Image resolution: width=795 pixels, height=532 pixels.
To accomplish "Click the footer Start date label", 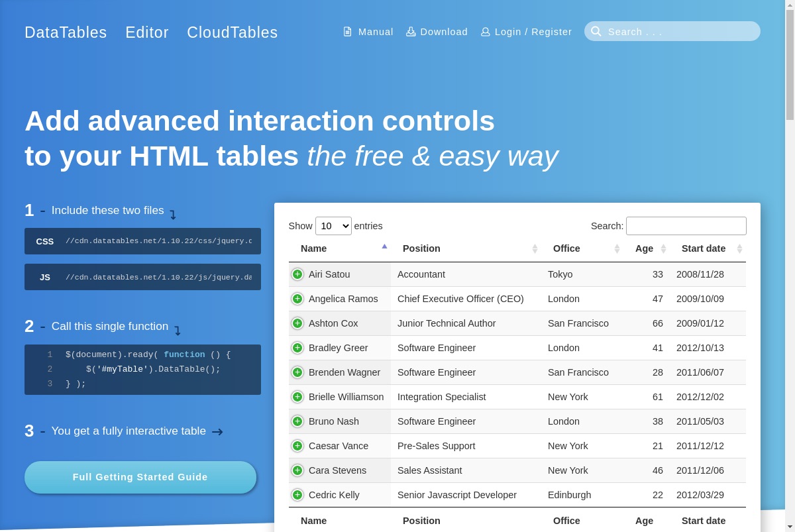I will click(x=704, y=521).
